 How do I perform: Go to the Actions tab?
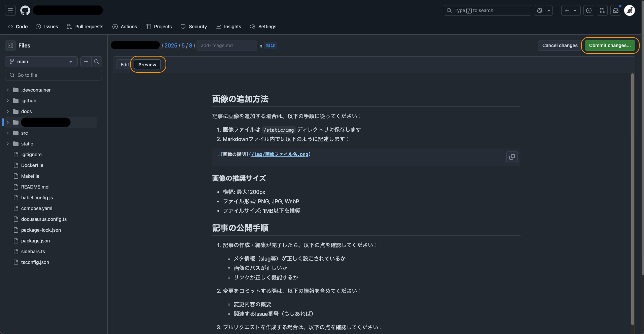125,27
